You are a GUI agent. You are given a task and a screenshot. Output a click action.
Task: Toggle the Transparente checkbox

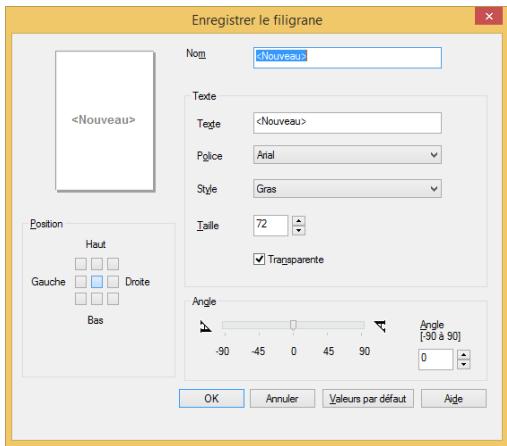[x=259, y=259]
